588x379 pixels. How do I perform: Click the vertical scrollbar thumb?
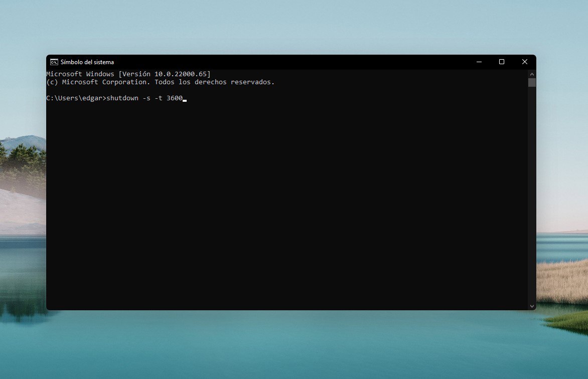tap(532, 82)
